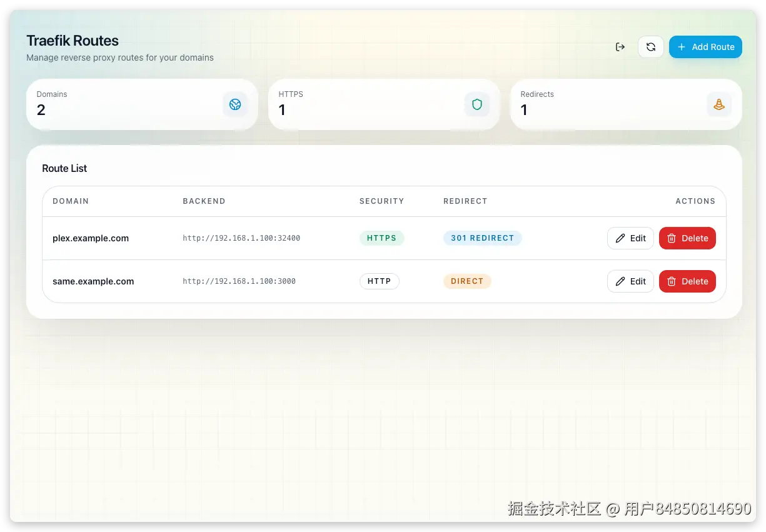Screen dimensions: 766x532
Task: Click the pencil icon to edit plex.example.com
Action: click(x=620, y=238)
